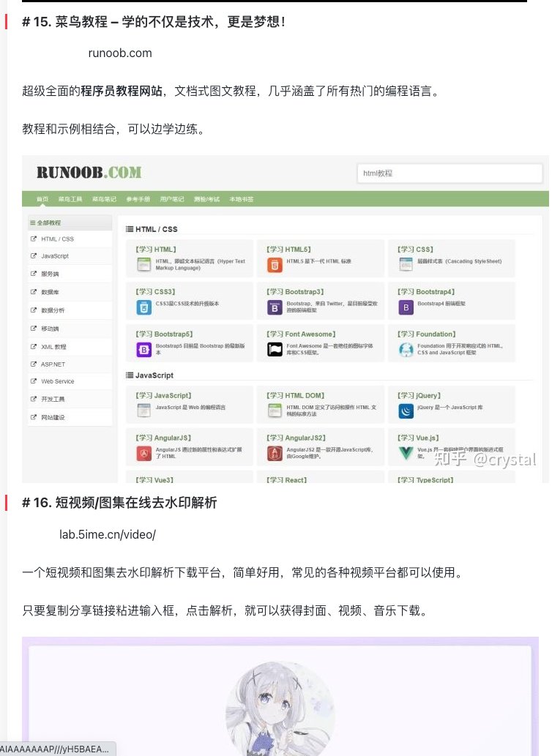This screenshot has height=756, width=552.
Task: Click the orange HTML5 shield icon
Action: click(275, 265)
